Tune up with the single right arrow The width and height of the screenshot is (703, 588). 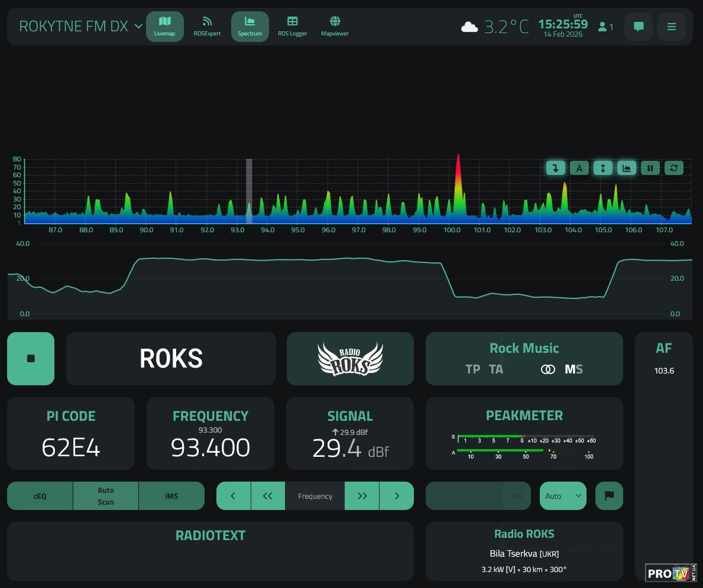point(397,496)
